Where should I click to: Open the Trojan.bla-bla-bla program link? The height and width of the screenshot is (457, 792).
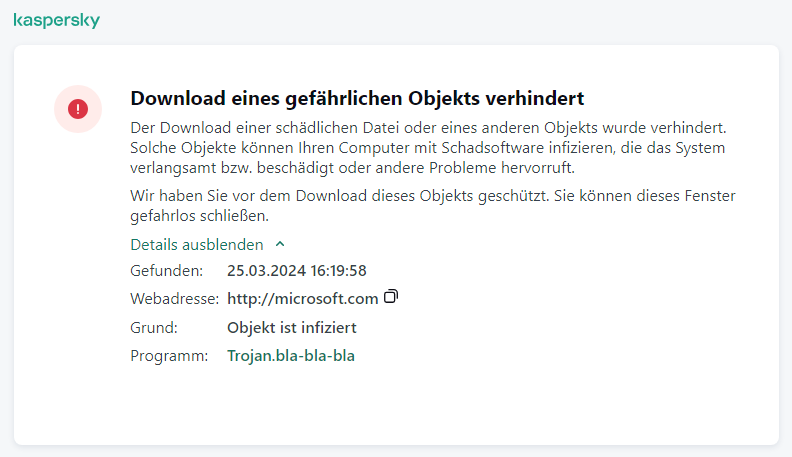click(291, 355)
